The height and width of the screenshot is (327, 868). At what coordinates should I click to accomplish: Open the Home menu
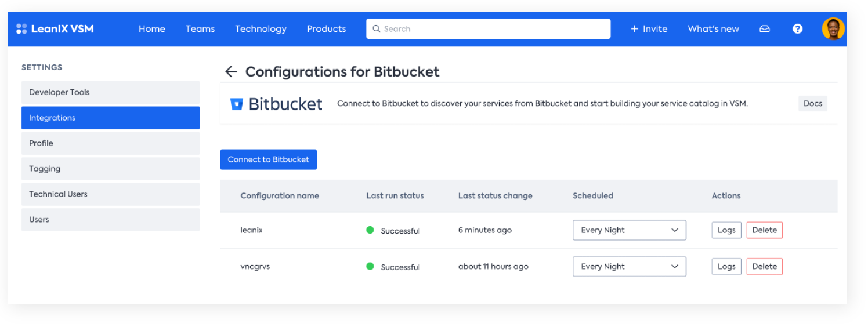click(x=152, y=28)
